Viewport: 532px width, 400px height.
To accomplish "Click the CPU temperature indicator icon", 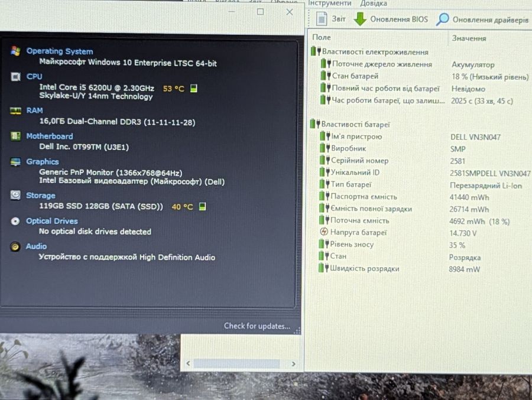I will point(194,89).
